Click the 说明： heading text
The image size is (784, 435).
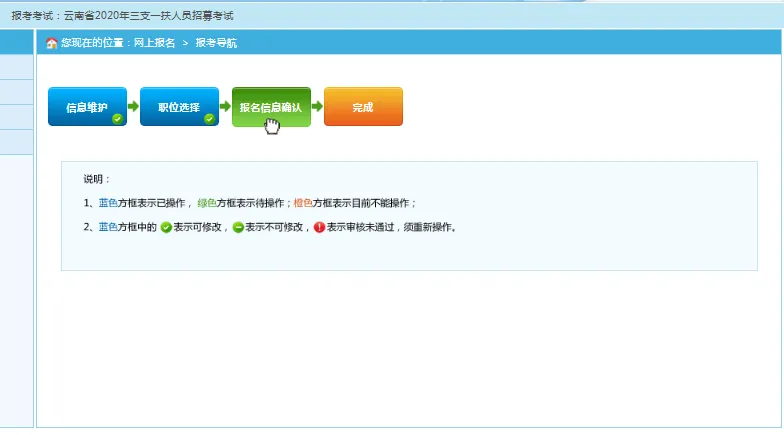pyautogui.click(x=96, y=179)
